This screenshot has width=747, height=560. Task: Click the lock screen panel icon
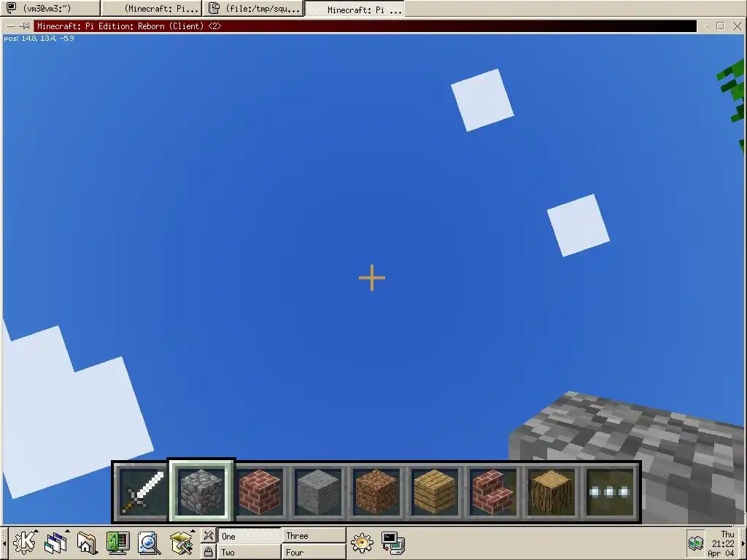pos(208,552)
